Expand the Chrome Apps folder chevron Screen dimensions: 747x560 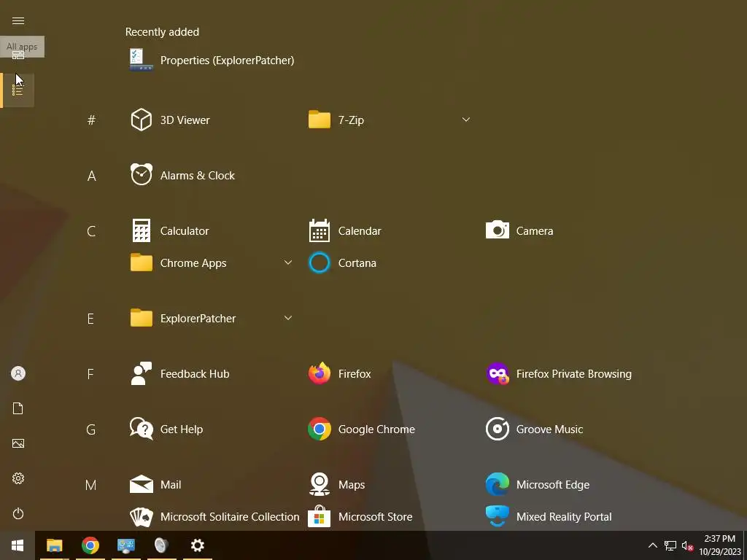(x=287, y=262)
